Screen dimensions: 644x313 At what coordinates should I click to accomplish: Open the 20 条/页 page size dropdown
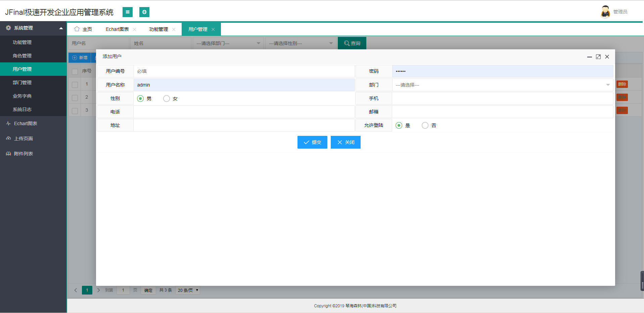188,290
